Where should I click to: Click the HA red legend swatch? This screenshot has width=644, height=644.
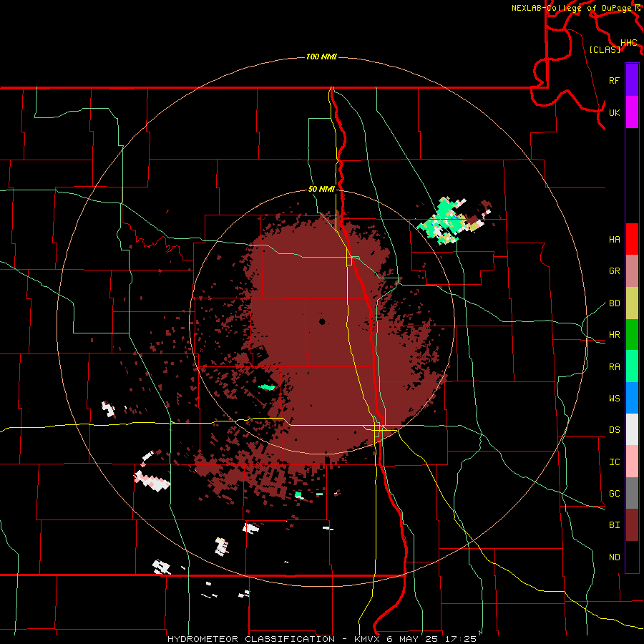click(632, 239)
